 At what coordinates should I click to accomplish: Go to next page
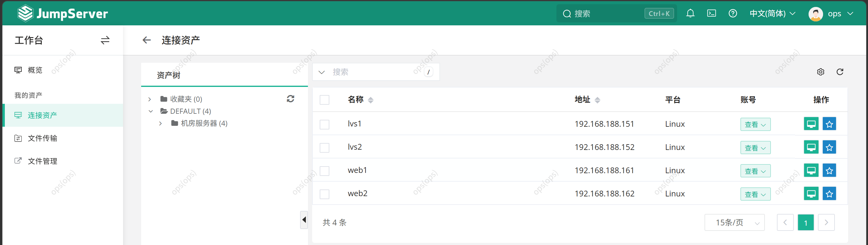tap(826, 222)
